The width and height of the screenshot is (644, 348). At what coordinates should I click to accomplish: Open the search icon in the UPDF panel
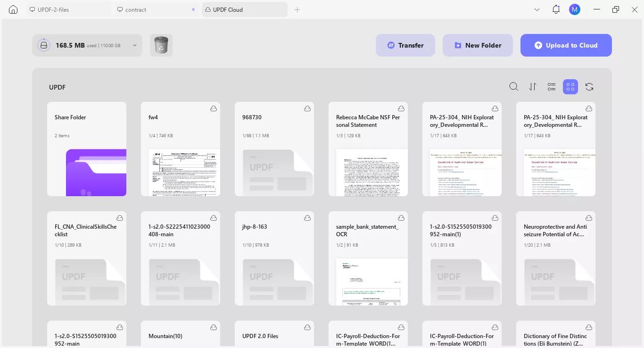click(x=514, y=87)
